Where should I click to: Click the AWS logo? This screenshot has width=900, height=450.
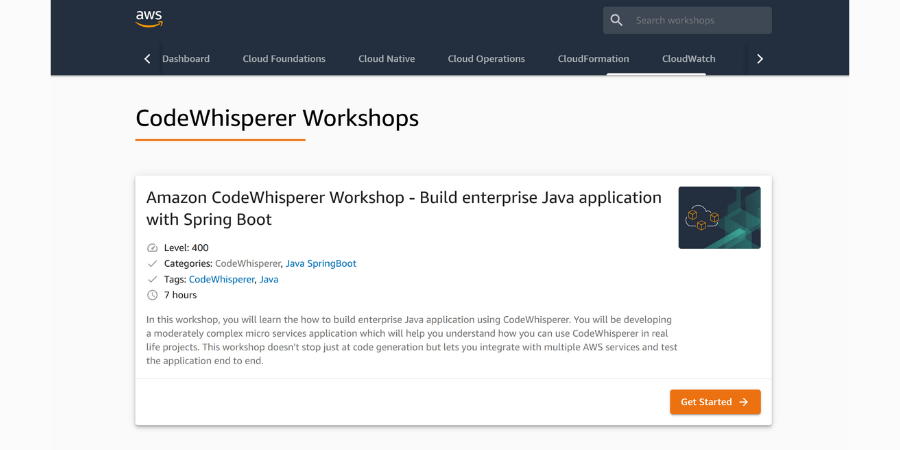pyautogui.click(x=149, y=19)
